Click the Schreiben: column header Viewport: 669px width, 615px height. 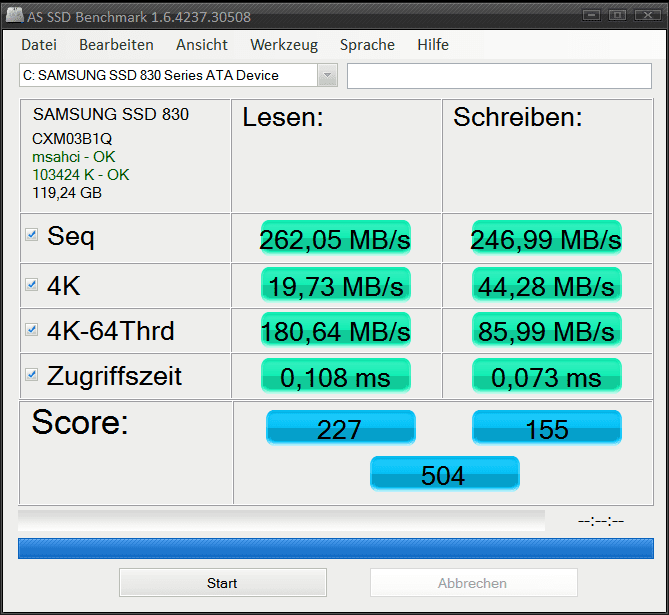[x=518, y=117]
